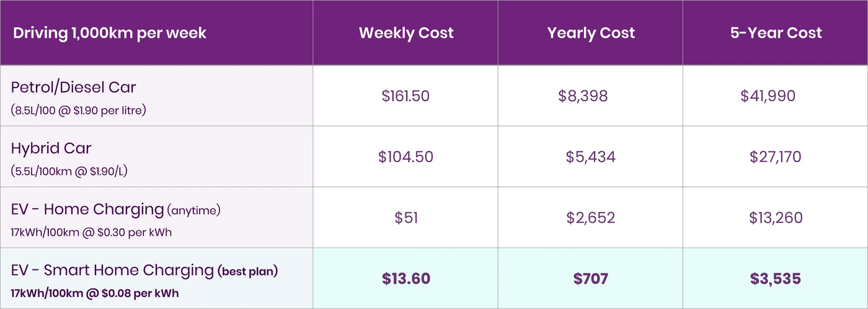Click the $13,260 EV five-year cost
868x309 pixels.
click(x=775, y=218)
